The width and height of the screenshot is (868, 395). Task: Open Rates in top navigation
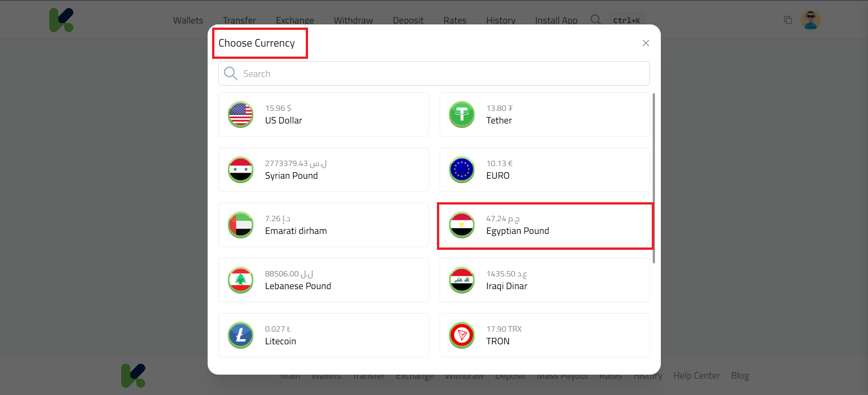click(455, 20)
